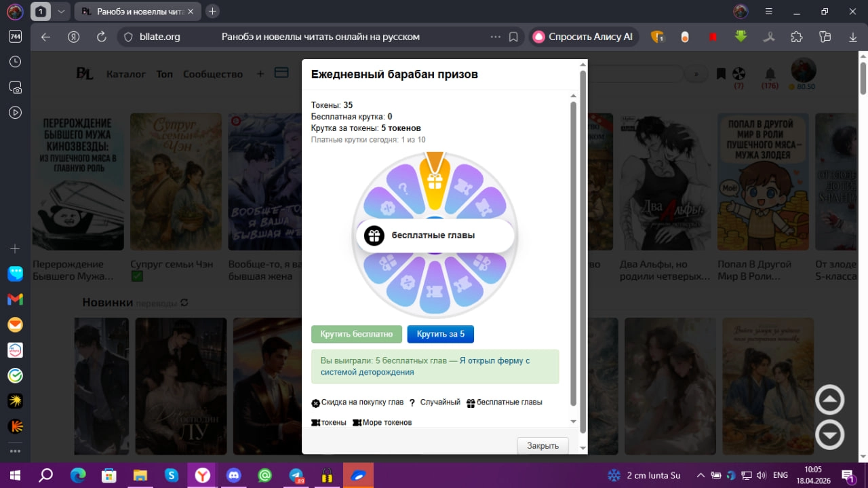Open 'Топ' in the site navigation
Screen dimensions: 868x488
coord(165,74)
